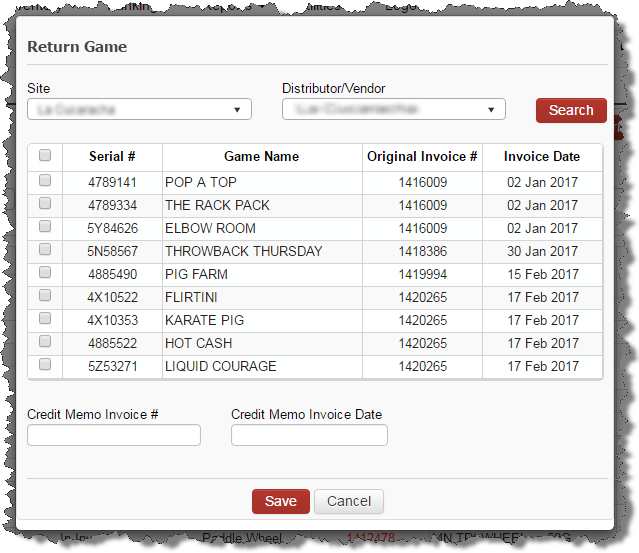The height and width of the screenshot is (553, 639).
Task: Select the HOT CASH checkbox
Action: click(x=45, y=341)
